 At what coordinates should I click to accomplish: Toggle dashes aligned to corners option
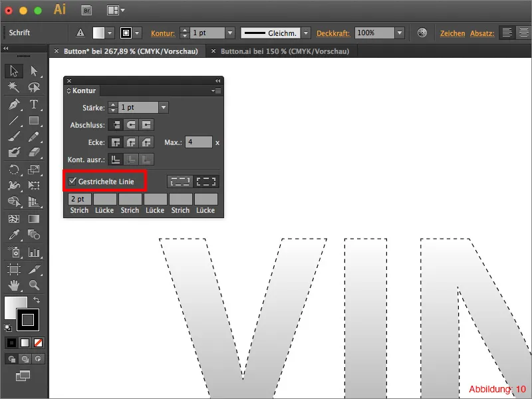click(206, 182)
